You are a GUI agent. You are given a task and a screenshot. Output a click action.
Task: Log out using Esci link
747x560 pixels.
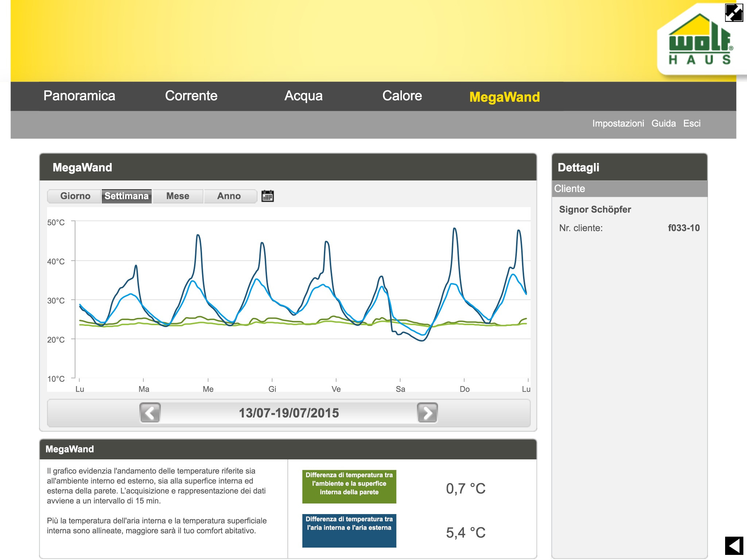click(692, 124)
